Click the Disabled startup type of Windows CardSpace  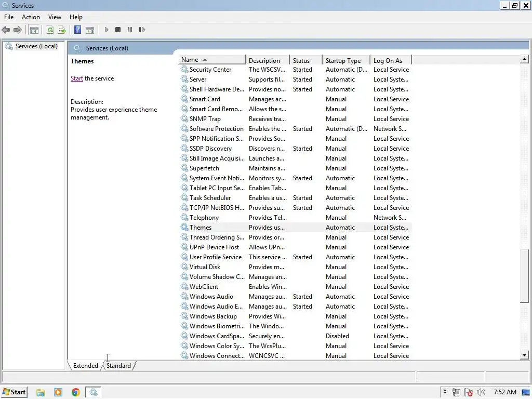coord(337,336)
